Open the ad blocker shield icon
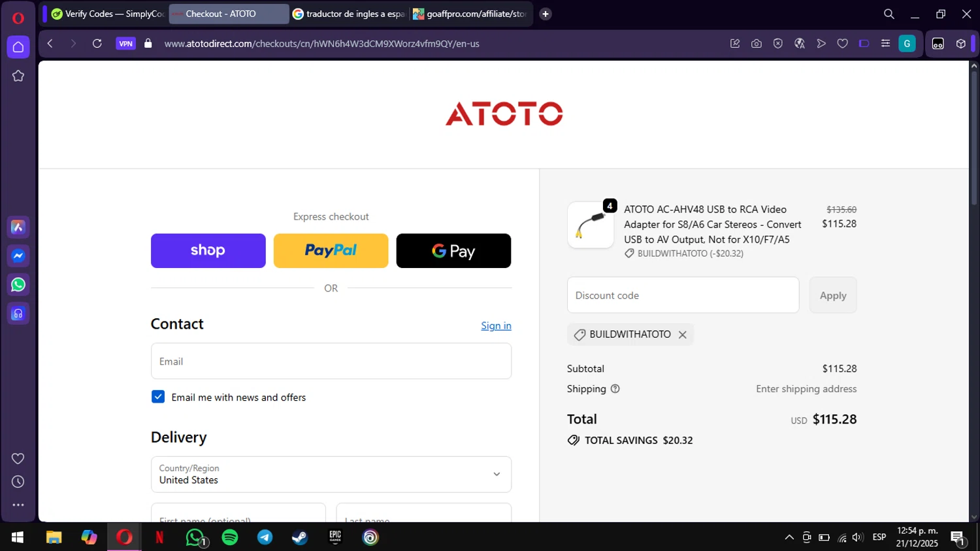The width and height of the screenshot is (980, 551). 778,44
